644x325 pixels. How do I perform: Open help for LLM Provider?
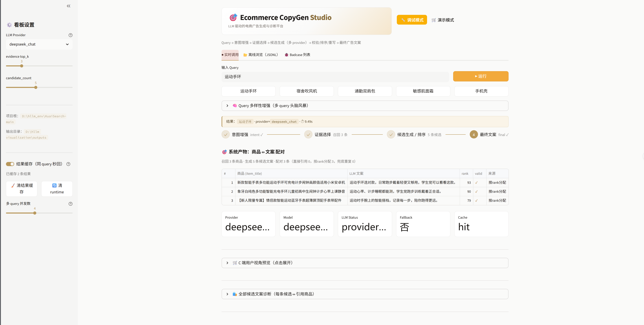pos(71,35)
